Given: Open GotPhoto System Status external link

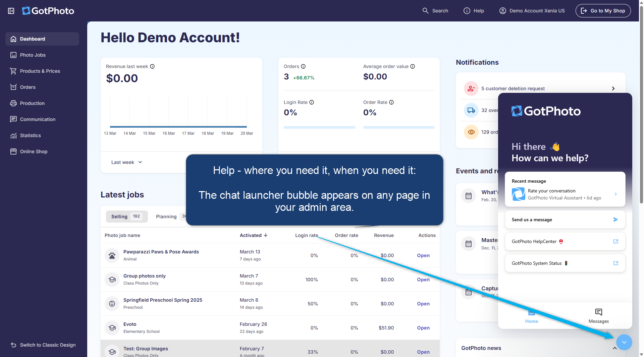Looking at the screenshot, I should pos(565,263).
